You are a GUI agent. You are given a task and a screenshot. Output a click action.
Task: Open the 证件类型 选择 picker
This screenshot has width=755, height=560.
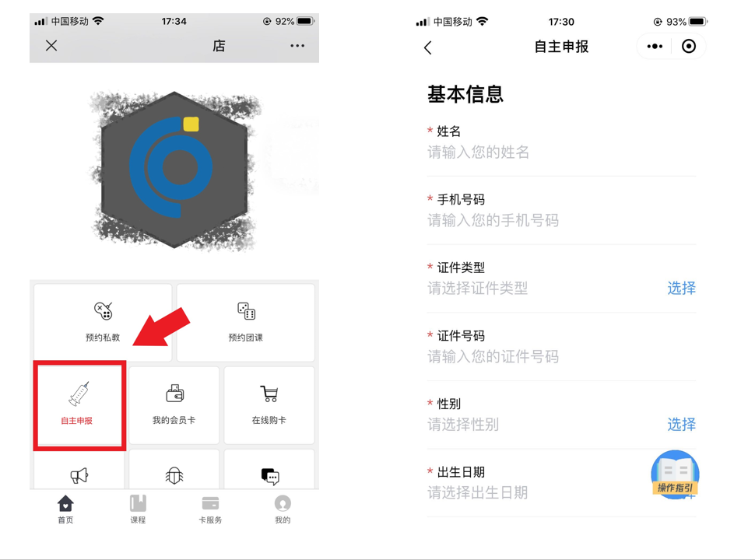coord(681,289)
